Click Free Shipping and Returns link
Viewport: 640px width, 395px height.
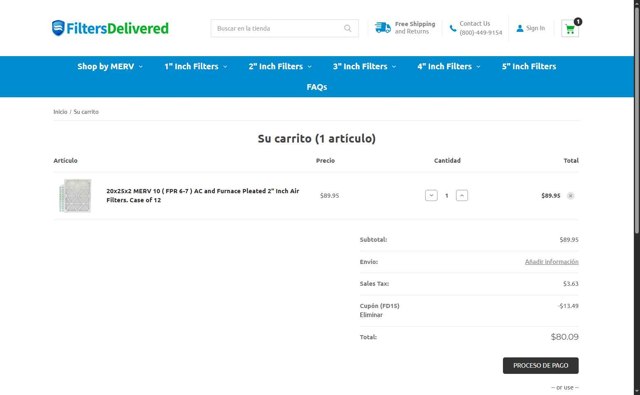pos(415,28)
